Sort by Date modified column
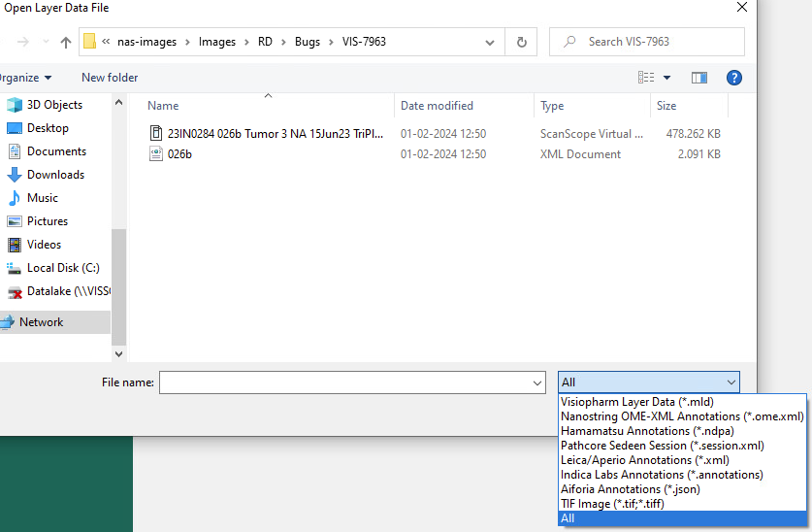 click(437, 106)
